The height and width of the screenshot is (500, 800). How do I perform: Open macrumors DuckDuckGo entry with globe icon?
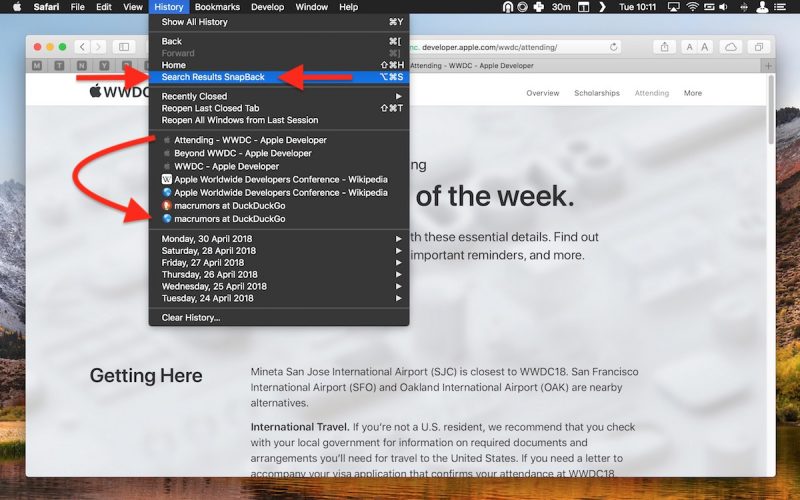(279, 219)
